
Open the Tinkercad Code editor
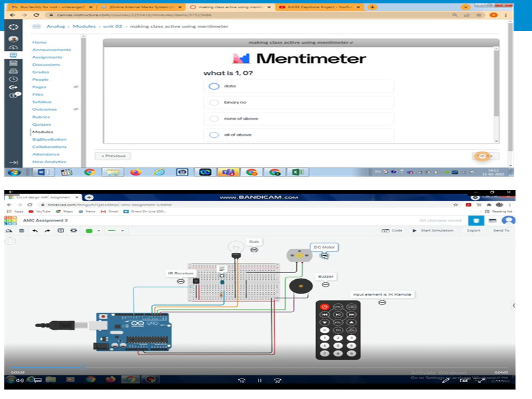tap(392, 230)
